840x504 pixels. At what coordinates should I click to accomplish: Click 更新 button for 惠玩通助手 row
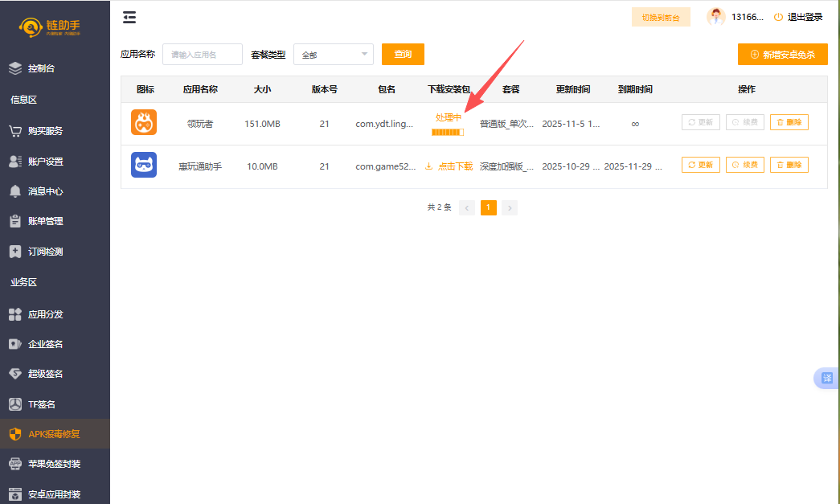700,165
